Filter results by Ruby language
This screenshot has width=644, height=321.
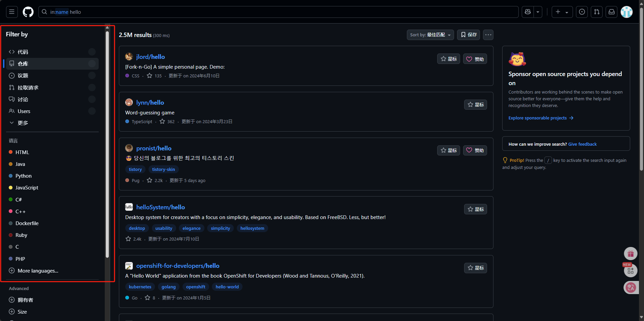(52, 235)
